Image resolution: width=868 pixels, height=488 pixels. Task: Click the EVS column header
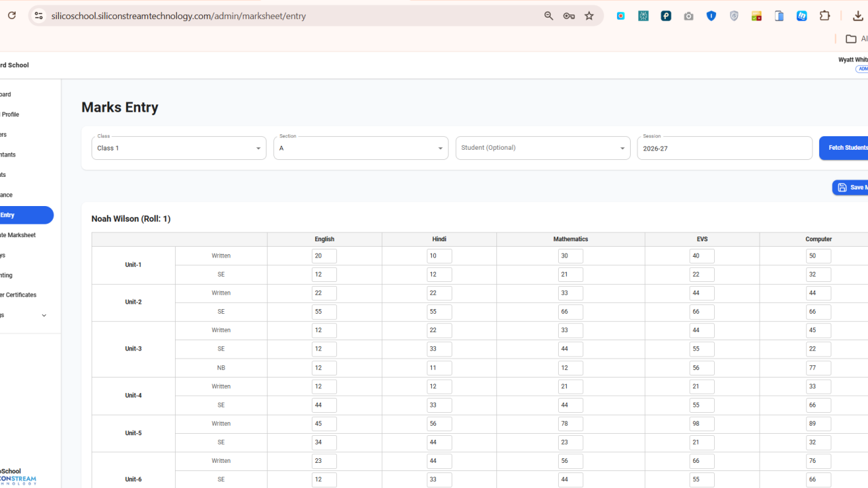(x=702, y=239)
